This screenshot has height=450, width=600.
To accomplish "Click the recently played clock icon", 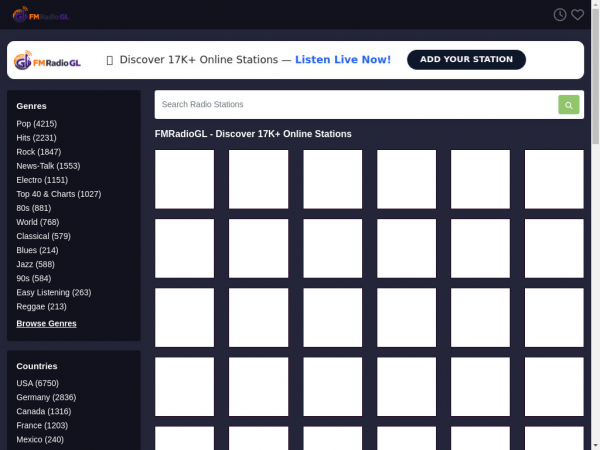I will [560, 15].
